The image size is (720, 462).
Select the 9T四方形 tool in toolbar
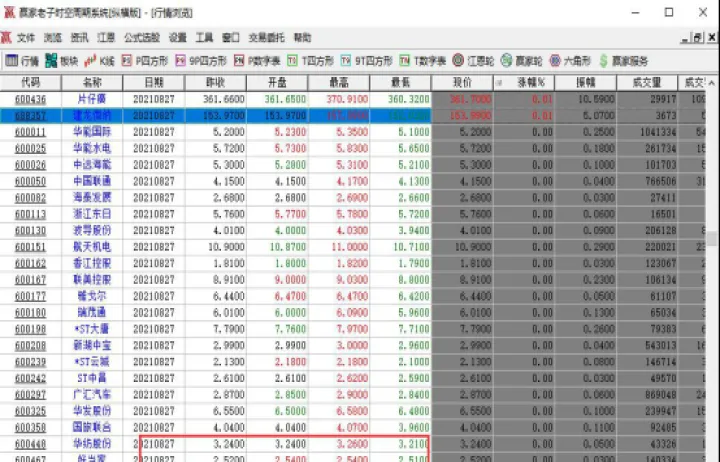(x=366, y=61)
